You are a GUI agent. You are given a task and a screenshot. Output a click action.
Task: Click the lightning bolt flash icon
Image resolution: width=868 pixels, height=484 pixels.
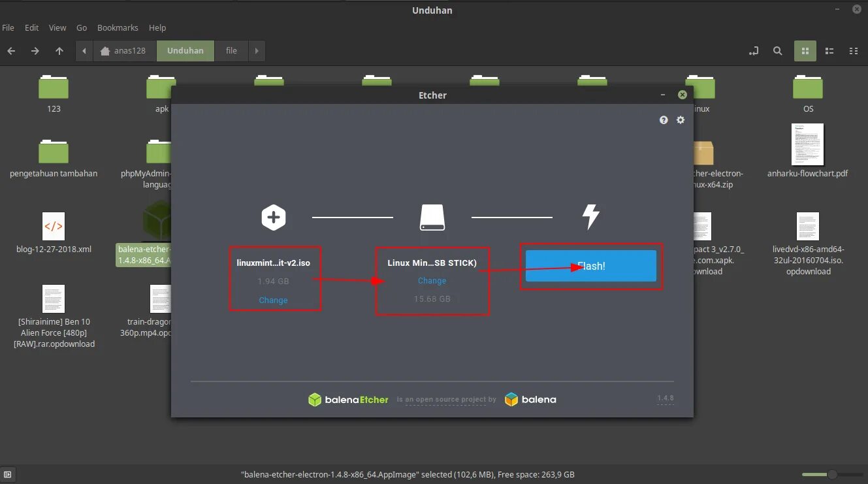(x=591, y=217)
